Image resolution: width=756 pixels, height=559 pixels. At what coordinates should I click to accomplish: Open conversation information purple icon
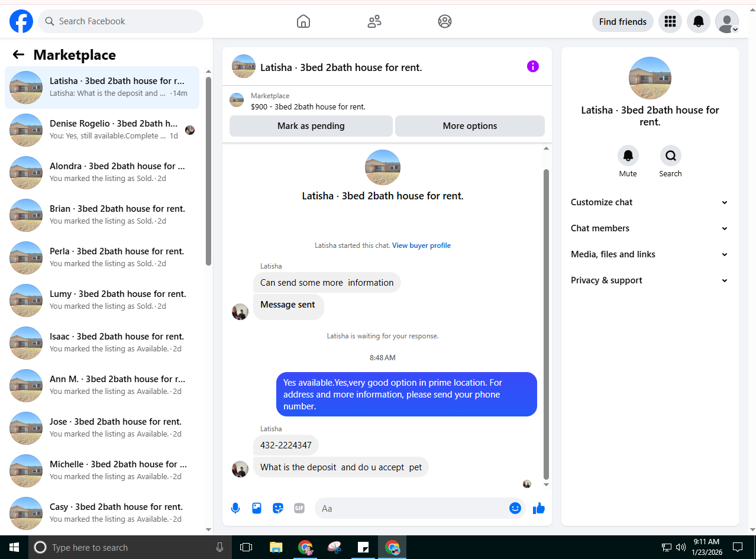point(533,66)
